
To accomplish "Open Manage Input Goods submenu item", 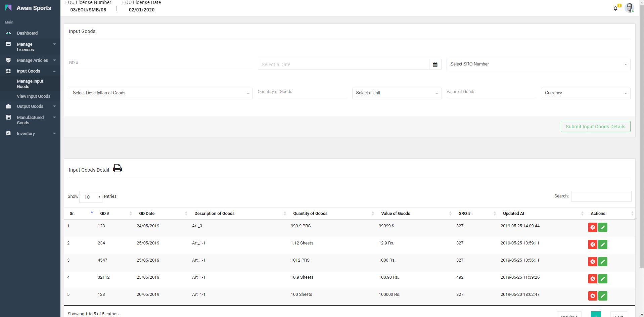I will [x=30, y=84].
